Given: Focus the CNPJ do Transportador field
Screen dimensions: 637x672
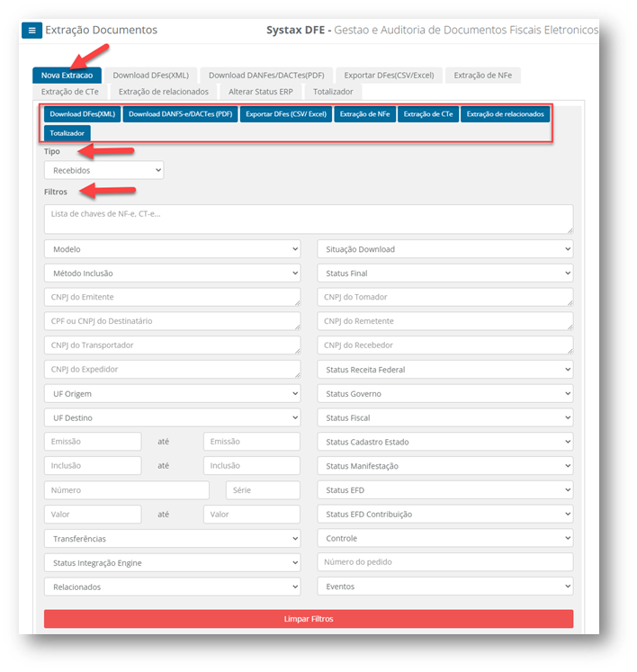Looking at the screenshot, I should point(173,345).
